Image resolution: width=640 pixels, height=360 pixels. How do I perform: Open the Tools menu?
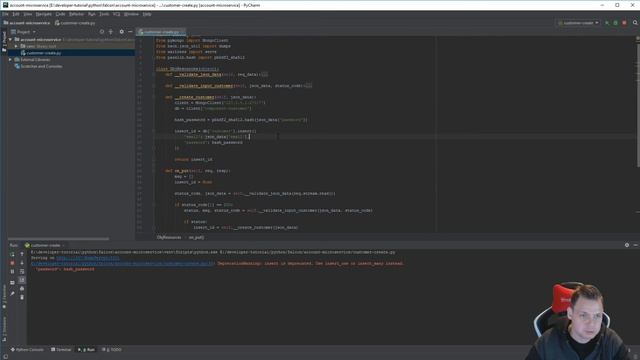click(x=104, y=14)
